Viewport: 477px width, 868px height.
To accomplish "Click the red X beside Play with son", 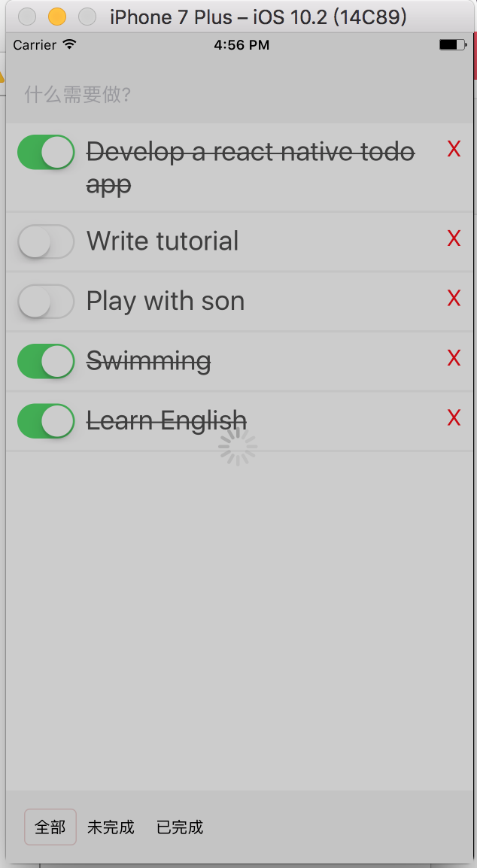I will [454, 299].
